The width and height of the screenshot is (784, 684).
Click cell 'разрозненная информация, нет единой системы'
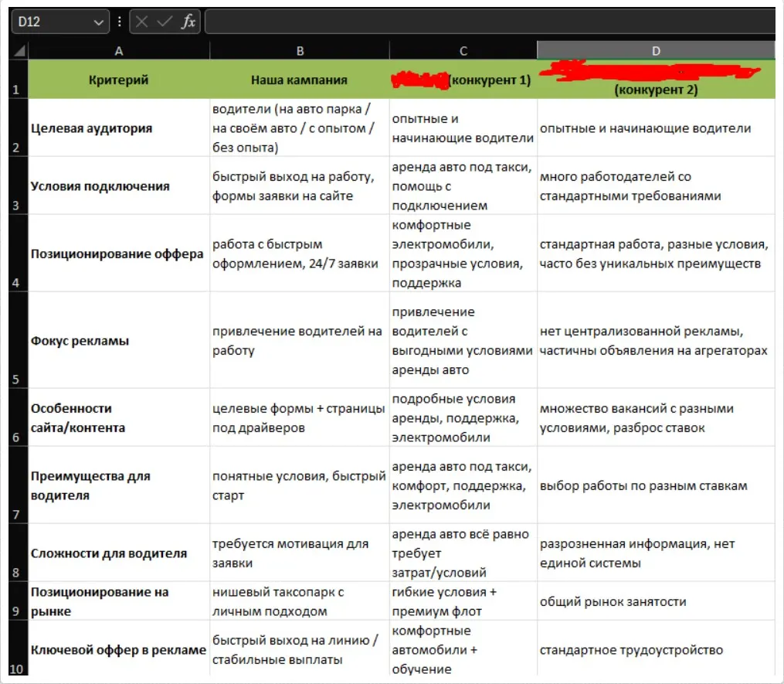(x=656, y=553)
